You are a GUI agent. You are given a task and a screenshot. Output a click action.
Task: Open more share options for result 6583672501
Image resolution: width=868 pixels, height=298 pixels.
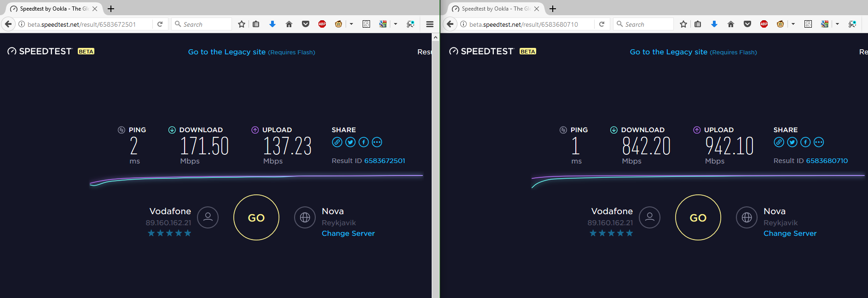(377, 142)
